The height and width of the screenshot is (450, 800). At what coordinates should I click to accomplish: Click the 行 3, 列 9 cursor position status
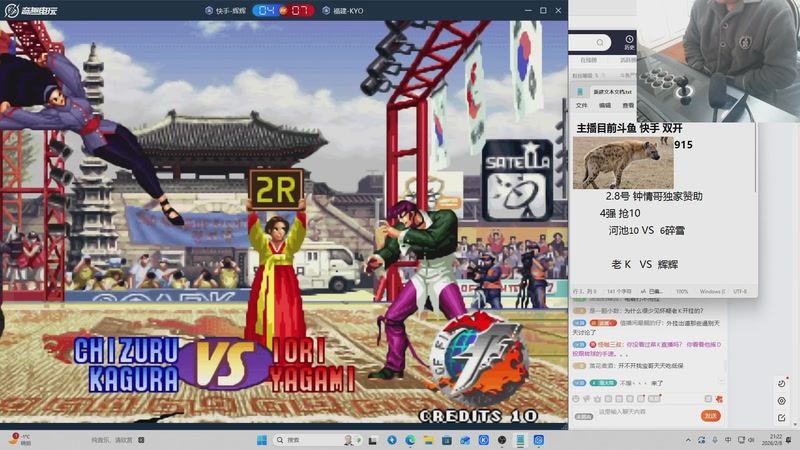tap(585, 291)
